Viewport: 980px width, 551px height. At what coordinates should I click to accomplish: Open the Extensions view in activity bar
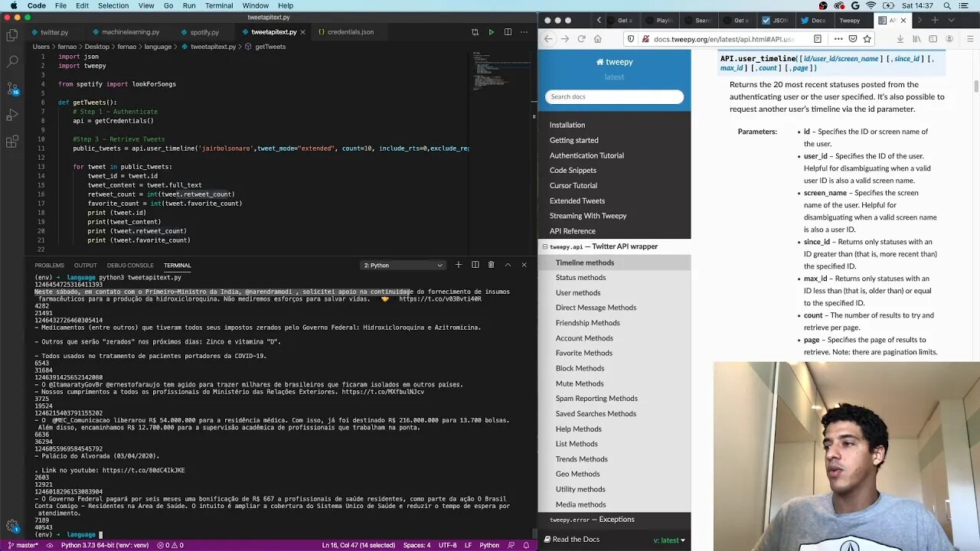12,142
